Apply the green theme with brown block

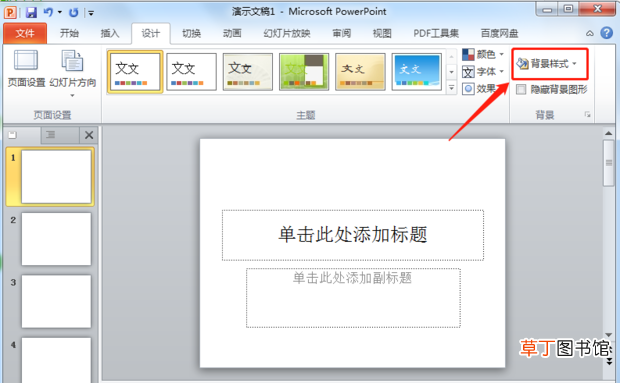click(x=304, y=72)
